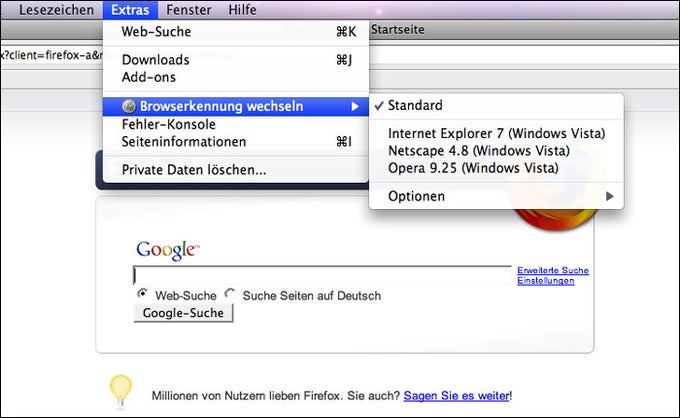Follow the Sagen Sie es weiter link

point(456,395)
